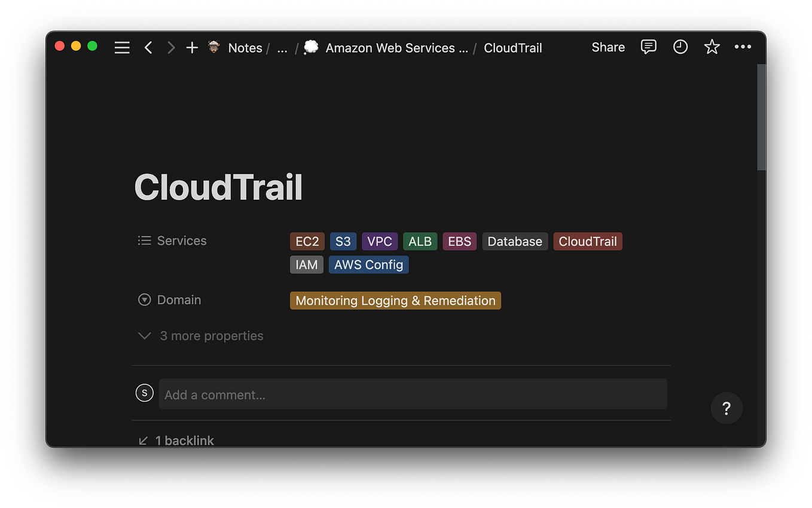Click the Share button
The width and height of the screenshot is (812, 508).
[608, 47]
